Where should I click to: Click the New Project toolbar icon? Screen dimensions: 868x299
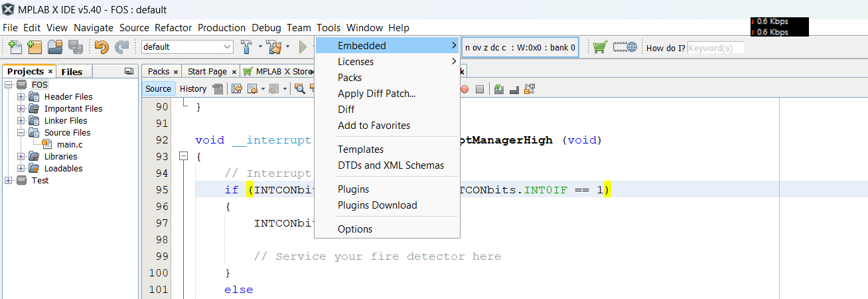pos(35,47)
